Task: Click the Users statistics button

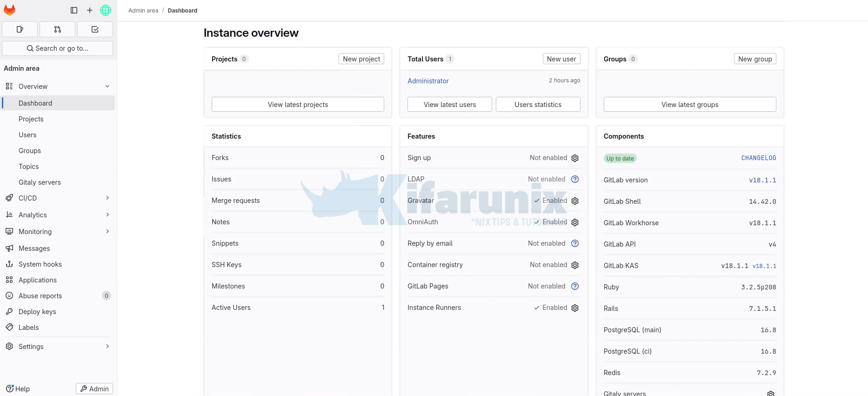Action: tap(538, 105)
